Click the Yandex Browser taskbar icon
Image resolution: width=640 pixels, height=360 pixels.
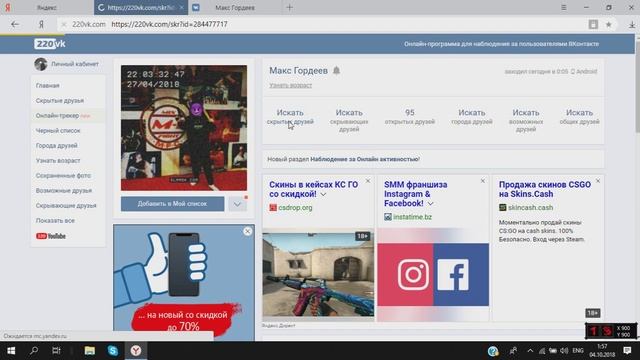point(136,351)
